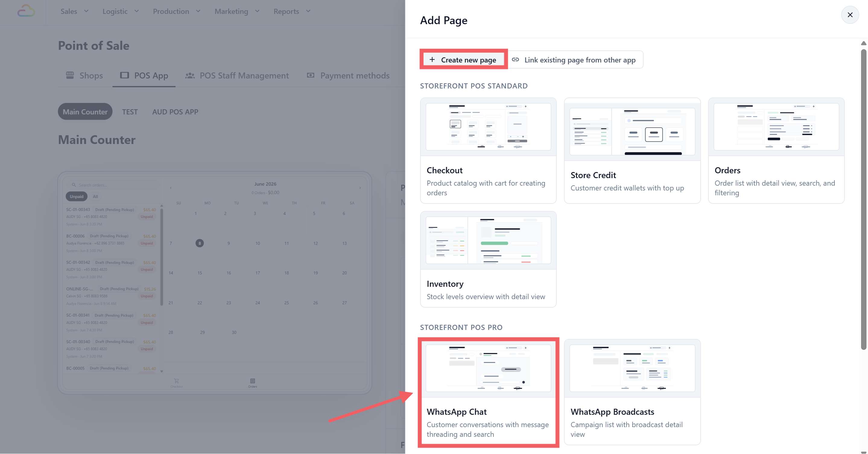Go to next month in calendar

(x=360, y=188)
